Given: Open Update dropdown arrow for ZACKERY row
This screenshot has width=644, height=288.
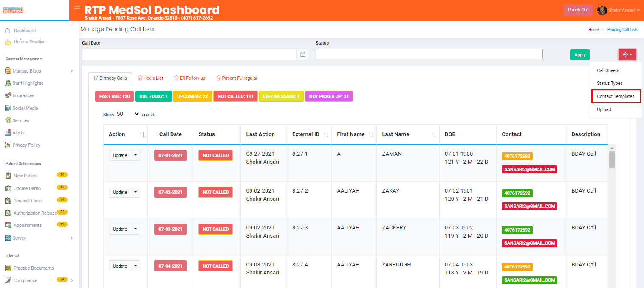Looking at the screenshot, I should pos(136,229).
